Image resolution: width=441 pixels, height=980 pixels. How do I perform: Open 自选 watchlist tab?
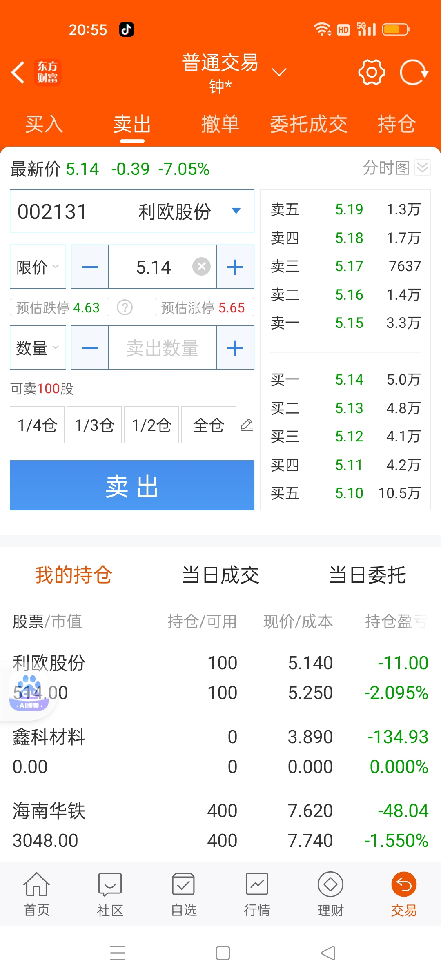click(x=184, y=894)
